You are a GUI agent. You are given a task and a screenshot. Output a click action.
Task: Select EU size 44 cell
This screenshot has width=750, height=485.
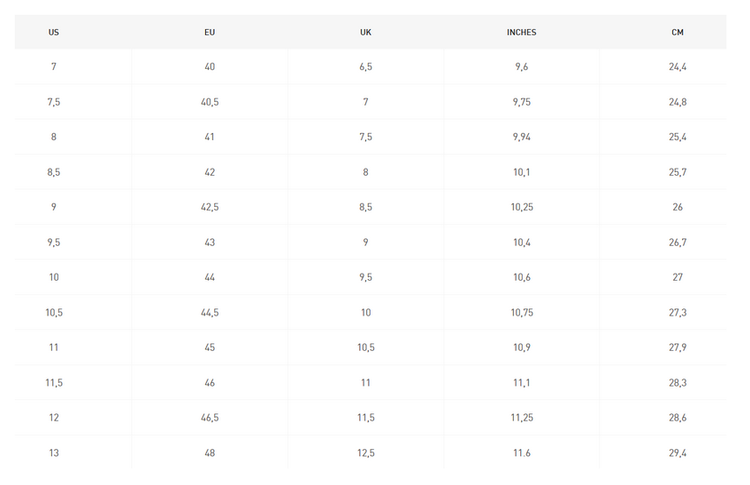click(x=210, y=277)
